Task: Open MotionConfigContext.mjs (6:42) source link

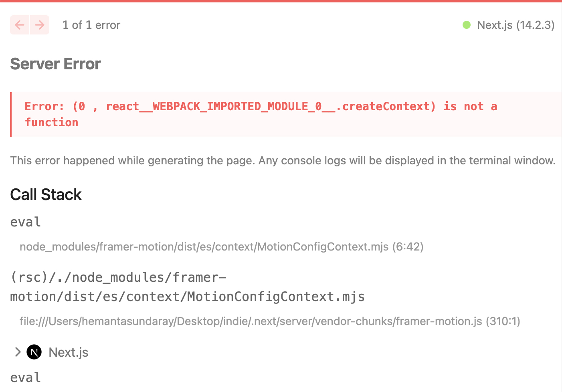Action: [222, 247]
